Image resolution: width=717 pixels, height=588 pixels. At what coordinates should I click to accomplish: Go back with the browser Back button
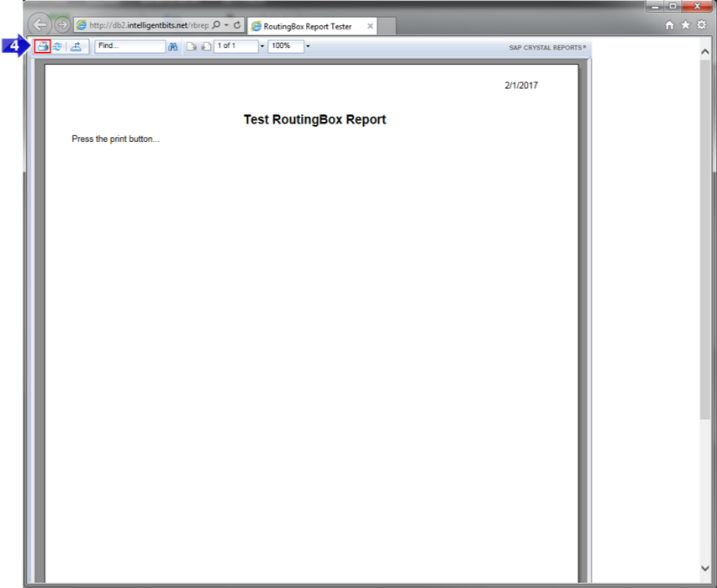tap(40, 24)
